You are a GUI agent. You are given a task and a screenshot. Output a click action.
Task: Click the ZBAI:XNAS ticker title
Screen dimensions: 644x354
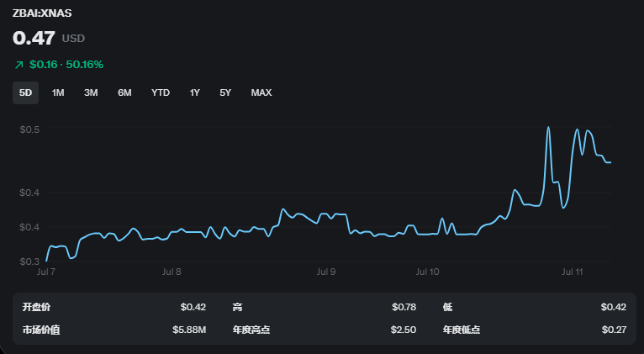pos(42,13)
